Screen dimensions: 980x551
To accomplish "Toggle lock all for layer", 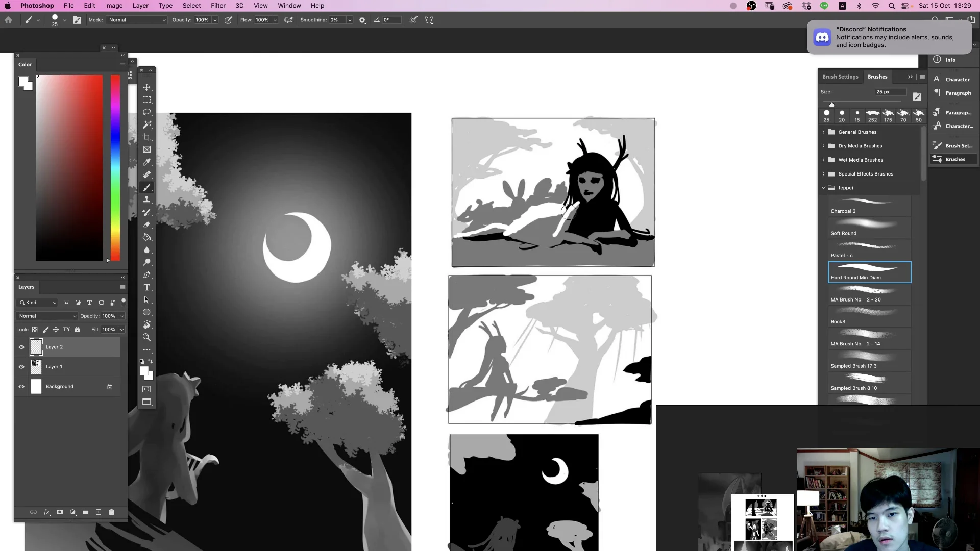I will 77,330.
